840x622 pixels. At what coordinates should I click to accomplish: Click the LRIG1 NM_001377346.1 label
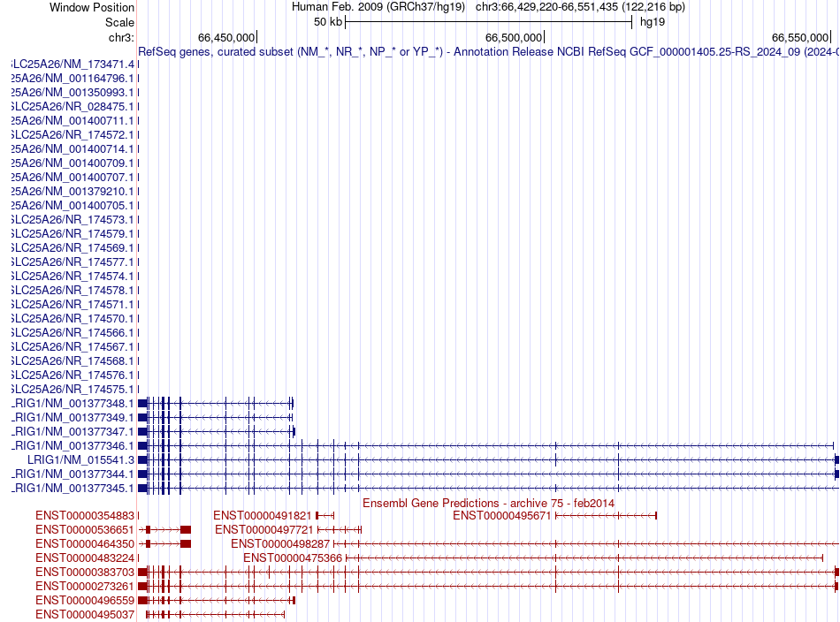pyautogui.click(x=73, y=446)
